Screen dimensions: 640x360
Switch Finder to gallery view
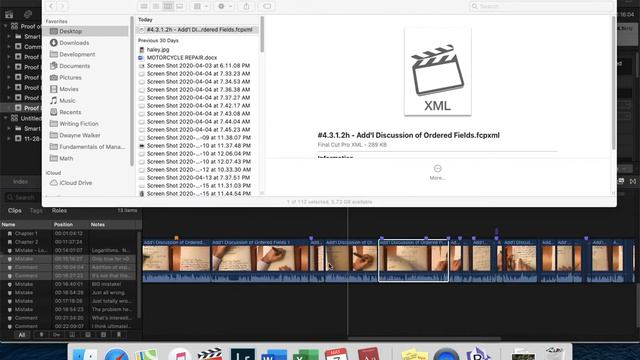pyautogui.click(x=180, y=6)
